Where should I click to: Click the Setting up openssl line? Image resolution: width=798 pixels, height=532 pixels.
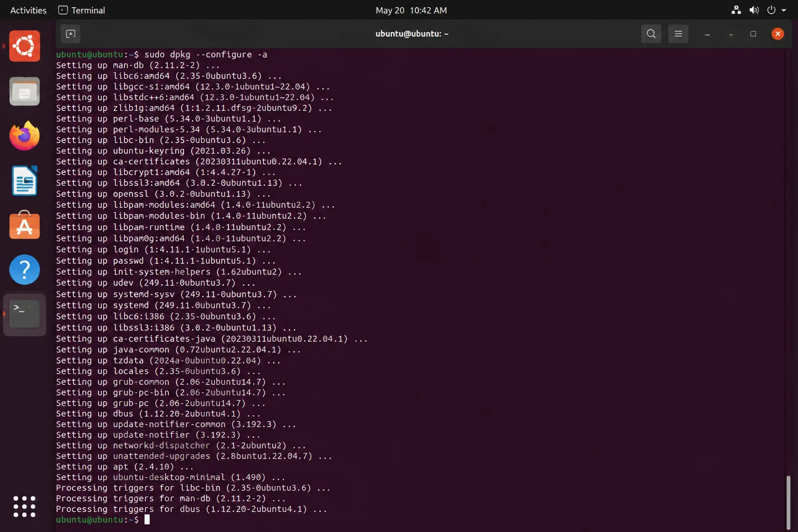click(163, 194)
